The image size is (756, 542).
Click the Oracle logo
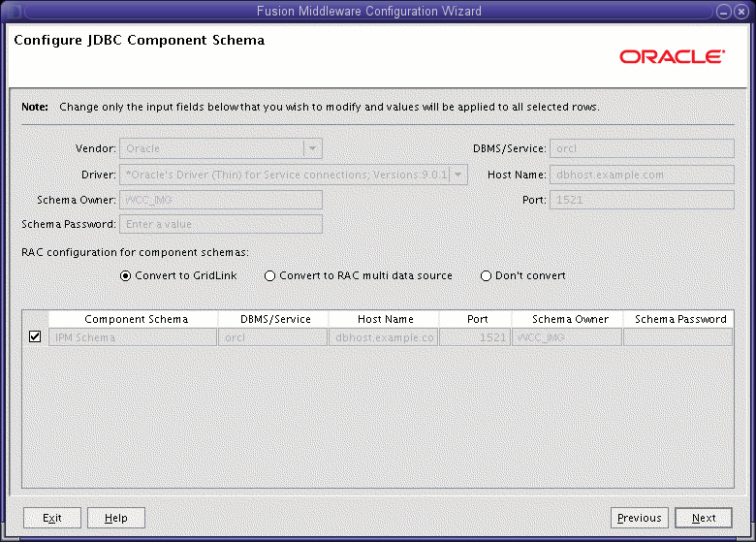(672, 57)
